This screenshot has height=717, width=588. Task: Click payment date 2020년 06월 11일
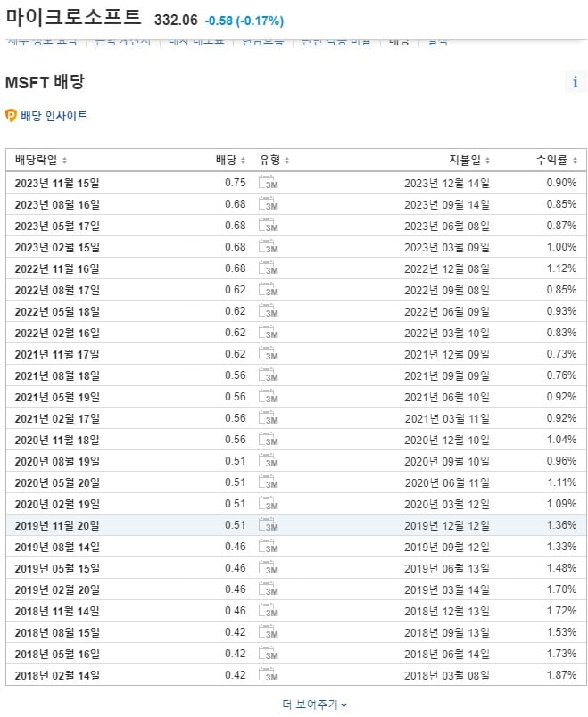coord(447,482)
